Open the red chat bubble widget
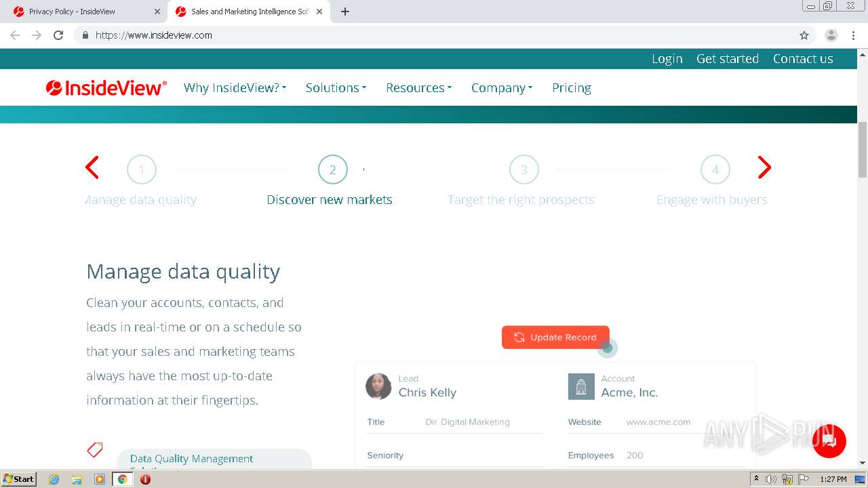This screenshot has height=488, width=868. pyautogui.click(x=829, y=441)
